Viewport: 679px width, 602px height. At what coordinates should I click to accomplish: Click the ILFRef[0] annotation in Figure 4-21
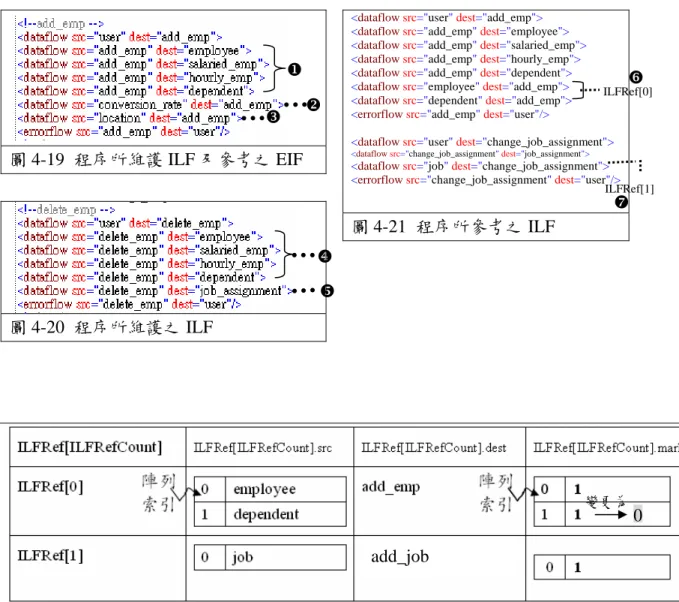point(627,91)
